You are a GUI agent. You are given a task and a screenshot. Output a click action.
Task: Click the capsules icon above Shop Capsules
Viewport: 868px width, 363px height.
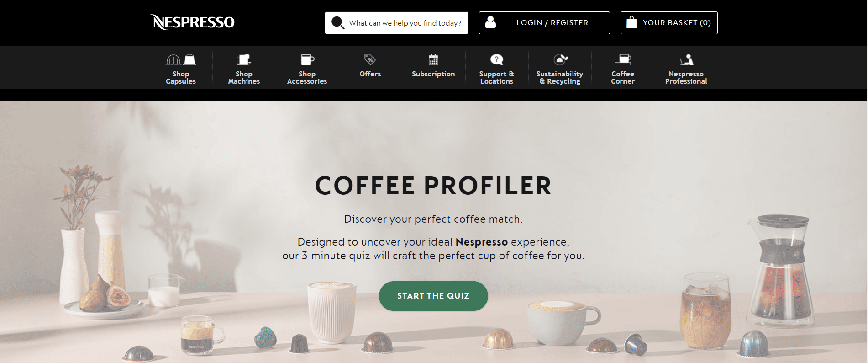181,59
